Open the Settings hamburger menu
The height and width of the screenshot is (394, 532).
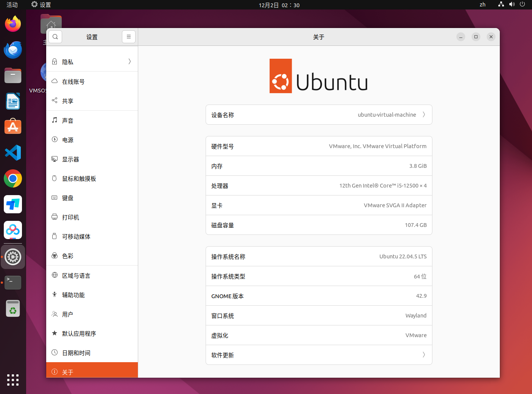[129, 37]
